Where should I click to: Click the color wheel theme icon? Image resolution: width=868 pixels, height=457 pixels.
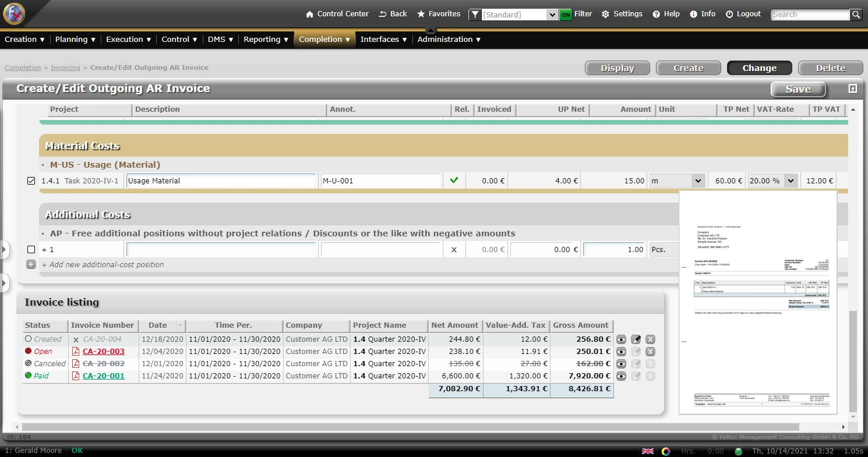665,451
